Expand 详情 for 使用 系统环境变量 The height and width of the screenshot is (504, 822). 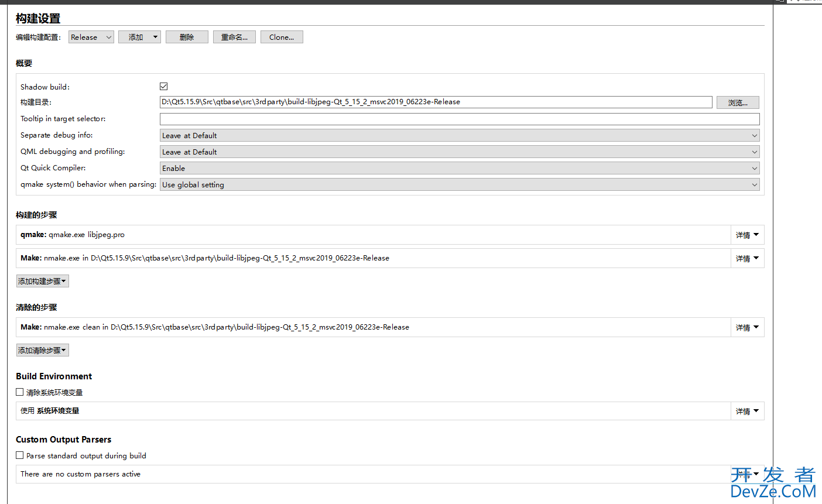pyautogui.click(x=747, y=411)
